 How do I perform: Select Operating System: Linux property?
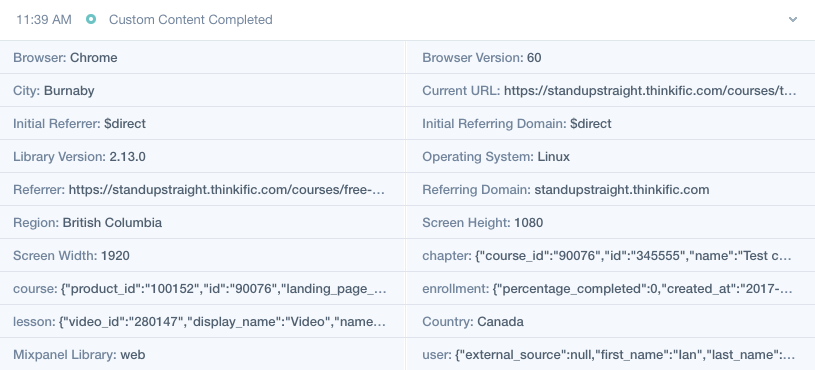(x=610, y=156)
